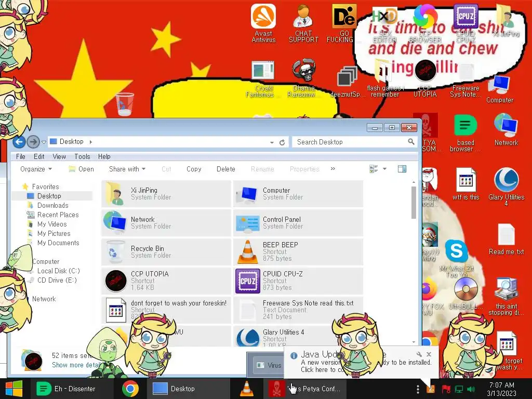532x399 pixels.
Task: Open the based browser desktop icon
Action: [x=465, y=132]
